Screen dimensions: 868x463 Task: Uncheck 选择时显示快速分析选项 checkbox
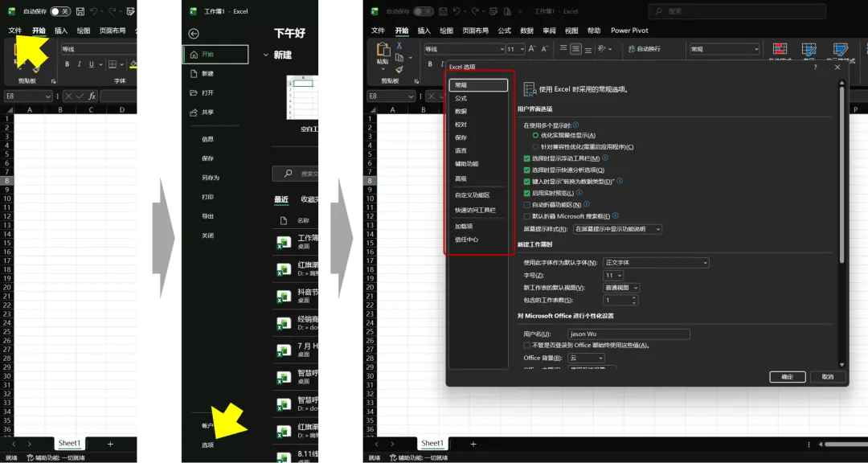tap(527, 170)
